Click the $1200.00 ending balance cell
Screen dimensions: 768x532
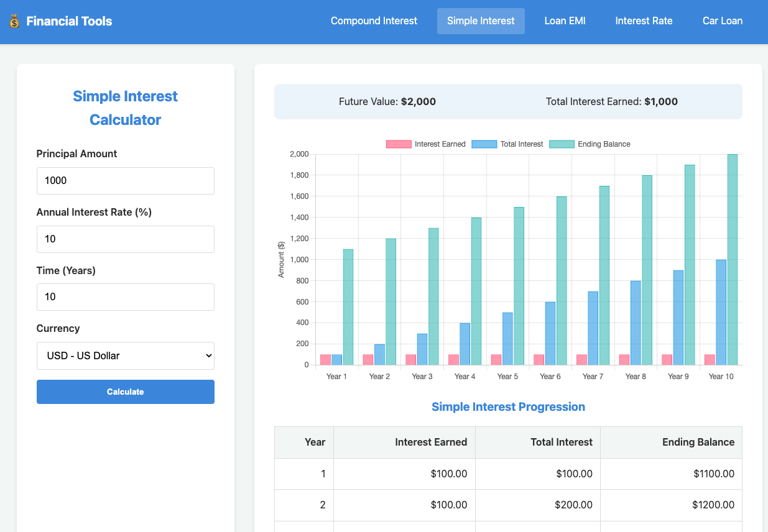671,505
